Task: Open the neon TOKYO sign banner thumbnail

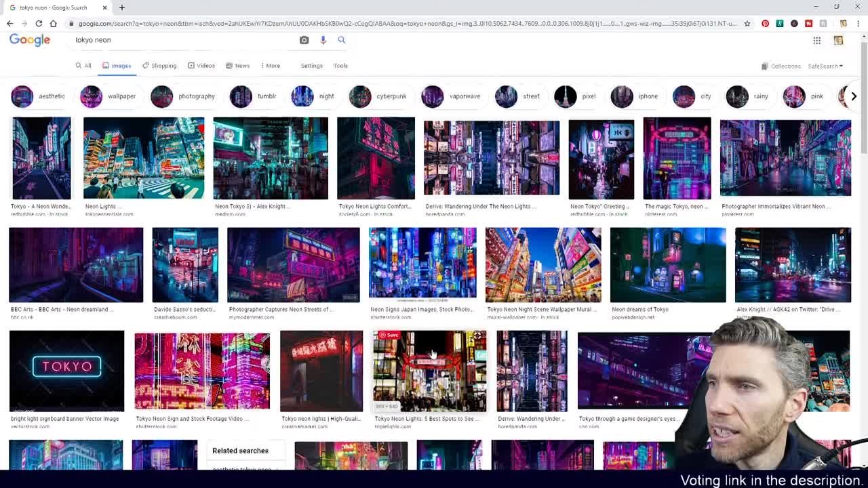Action: (66, 371)
